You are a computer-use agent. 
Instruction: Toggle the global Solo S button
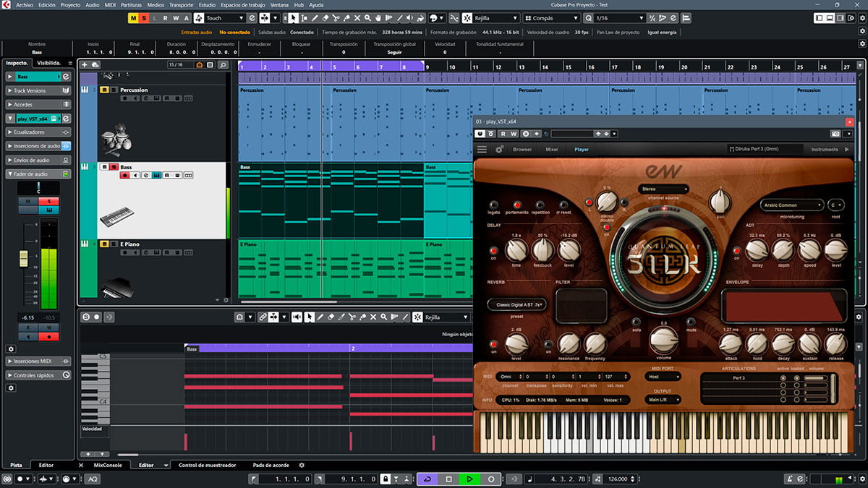coord(145,17)
